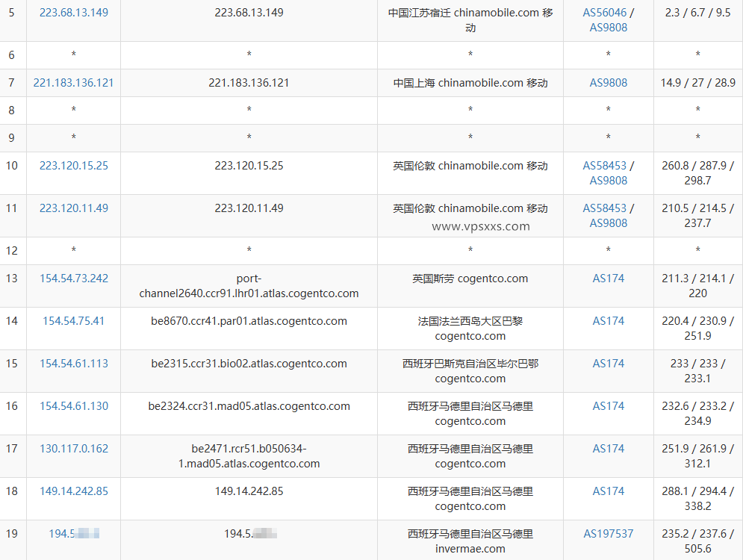Open the 223.120.11.49 address link

(x=73, y=208)
